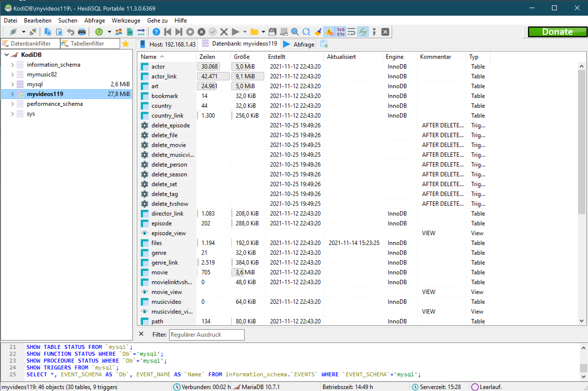The height and width of the screenshot is (391, 588).
Task: Click the paste icon in toolbar
Action: (x=59, y=32)
